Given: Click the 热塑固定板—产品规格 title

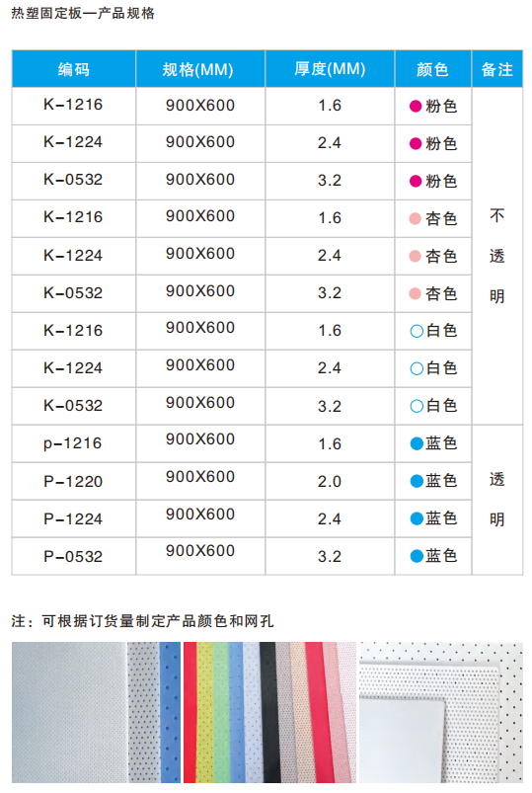Looking at the screenshot, I should tap(83, 13).
